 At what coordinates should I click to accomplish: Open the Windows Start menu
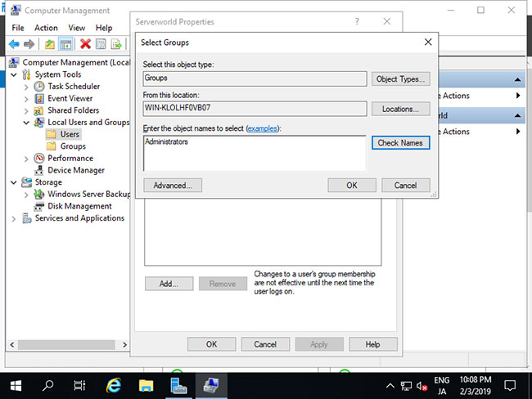(x=16, y=386)
